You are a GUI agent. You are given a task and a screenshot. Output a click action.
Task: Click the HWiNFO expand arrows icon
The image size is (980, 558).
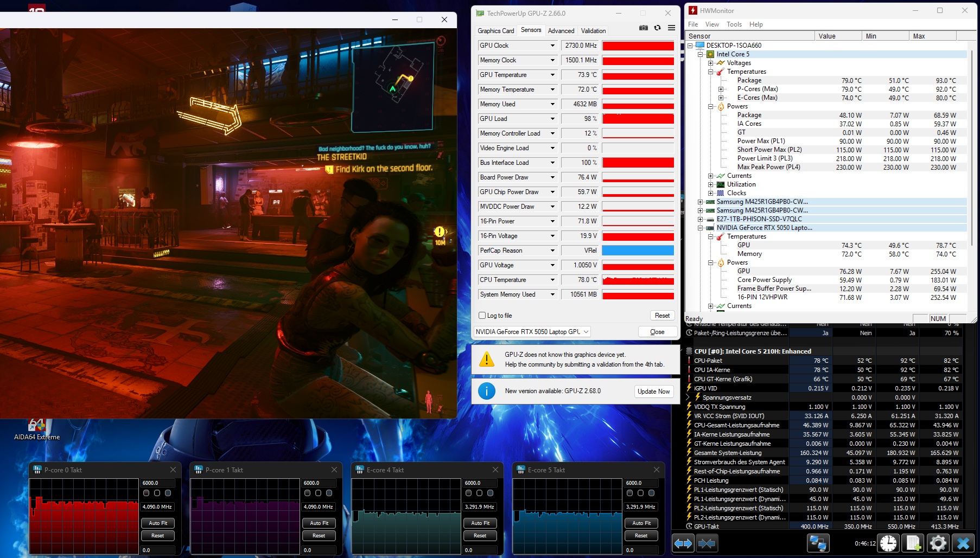point(683,543)
